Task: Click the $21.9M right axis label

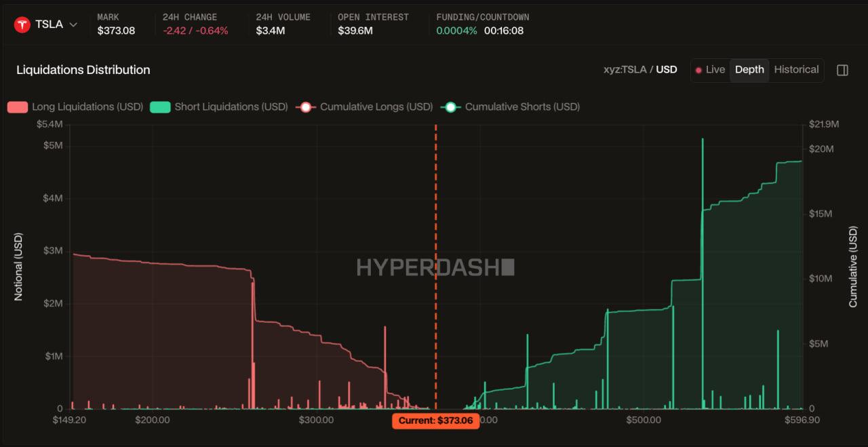Action: pyautogui.click(x=824, y=124)
